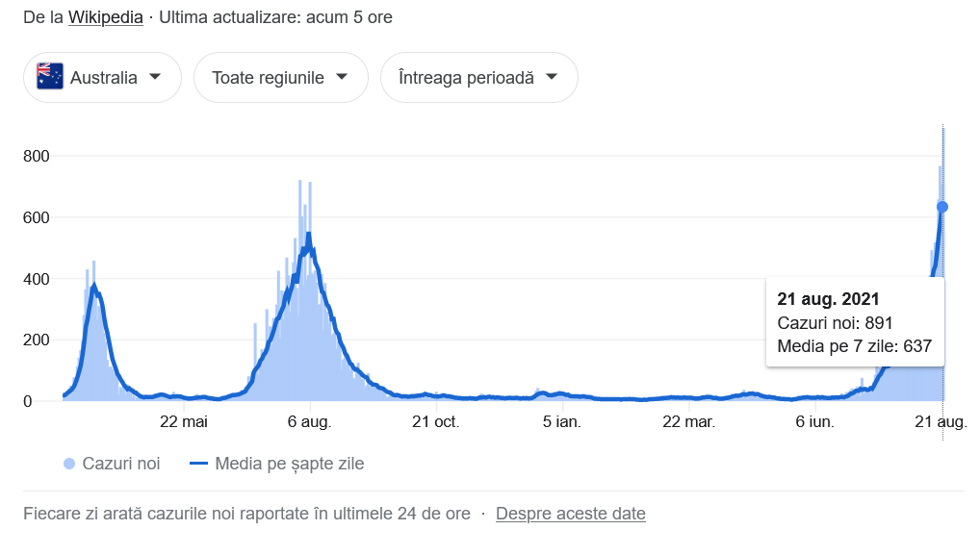Viewport: 980px width, 555px height.
Task: Click the 5 ian. axis label
Action: pos(561,422)
